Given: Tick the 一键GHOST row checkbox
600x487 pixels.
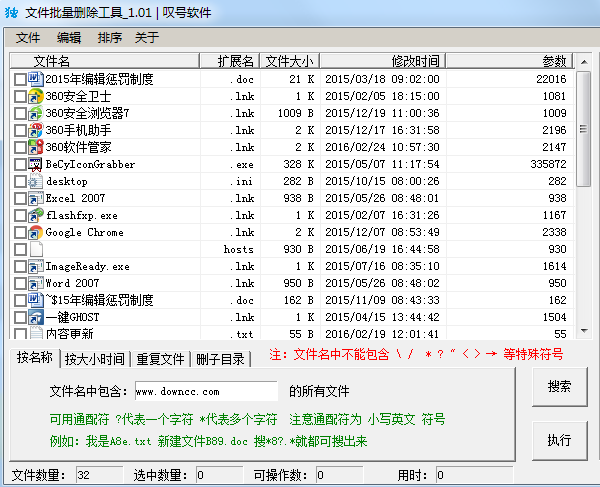Looking at the screenshot, I should click(20, 318).
